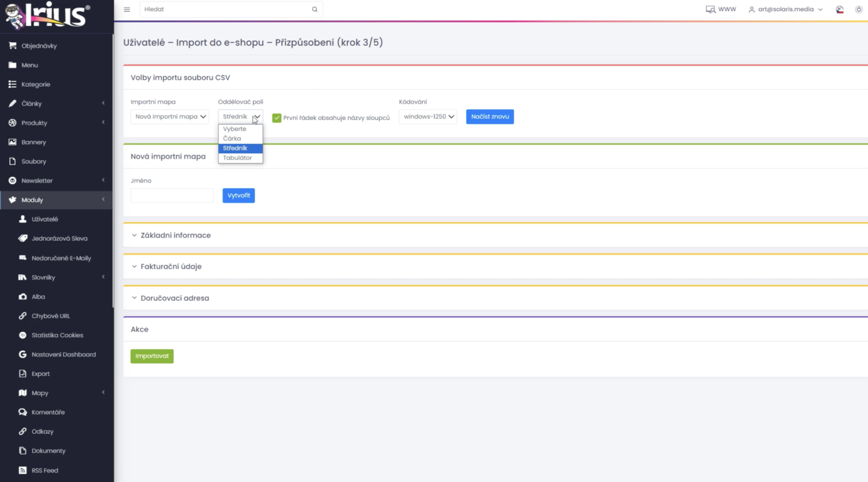
Task: Expand the Mapy submenu arrow
Action: (104, 393)
